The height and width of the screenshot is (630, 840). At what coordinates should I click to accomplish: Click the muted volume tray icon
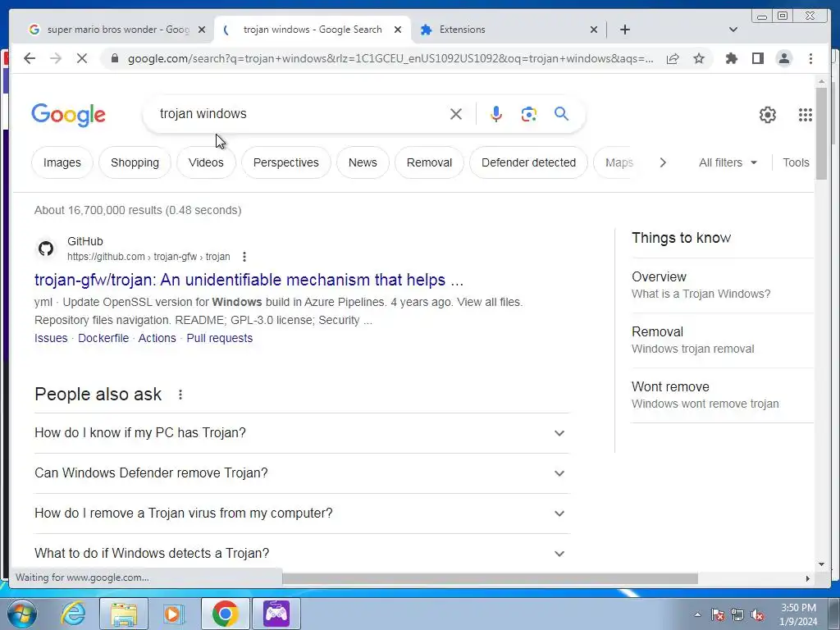[x=757, y=614]
